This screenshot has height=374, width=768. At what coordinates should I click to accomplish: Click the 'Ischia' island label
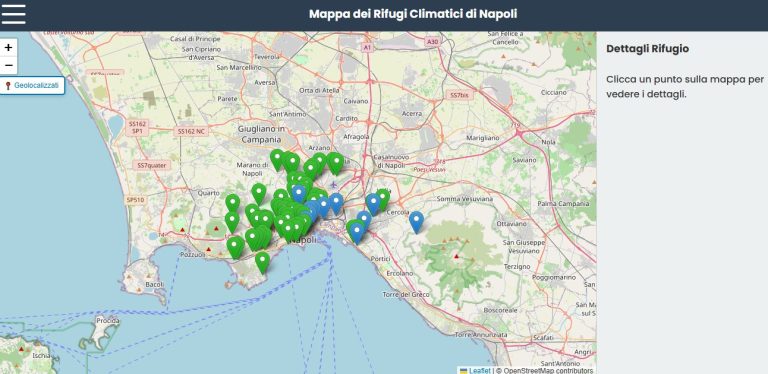pos(41,355)
